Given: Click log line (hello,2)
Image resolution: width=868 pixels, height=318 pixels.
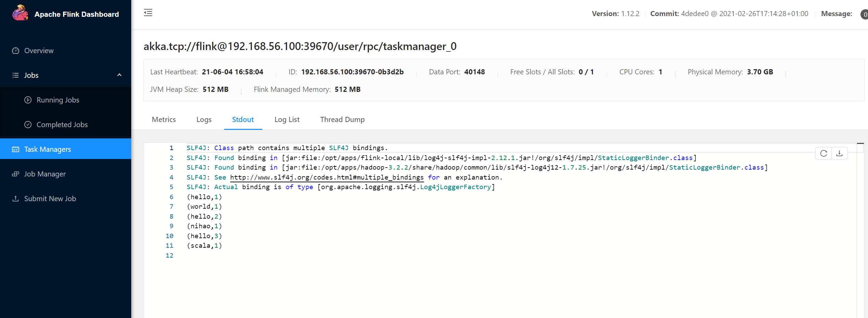Looking at the screenshot, I should 204,217.
